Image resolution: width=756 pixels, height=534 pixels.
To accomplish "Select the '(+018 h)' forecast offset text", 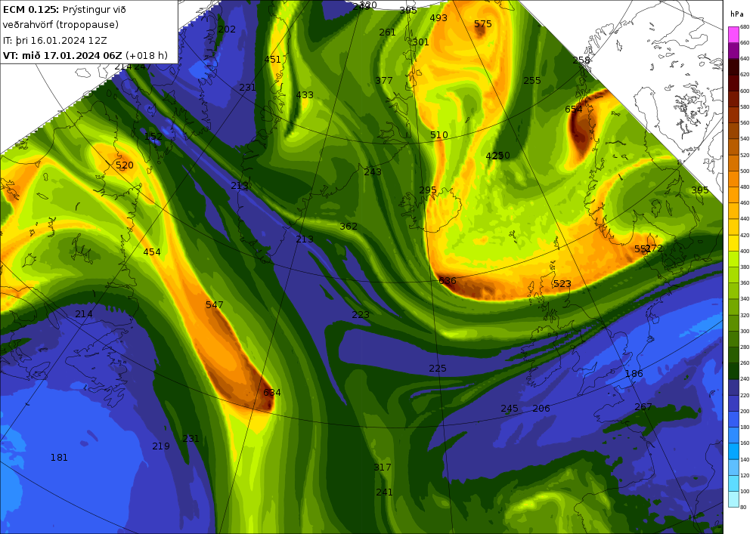I will (146, 55).
